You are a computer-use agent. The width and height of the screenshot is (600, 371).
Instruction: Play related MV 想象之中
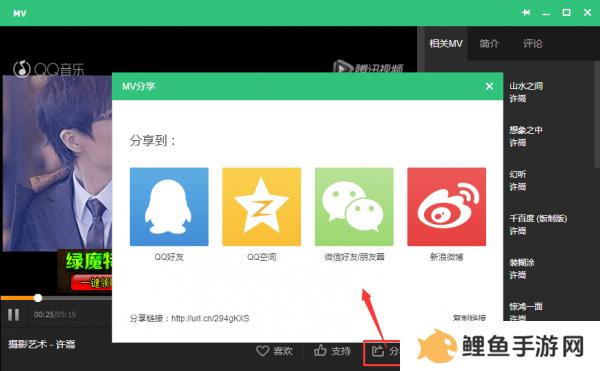pos(526,130)
